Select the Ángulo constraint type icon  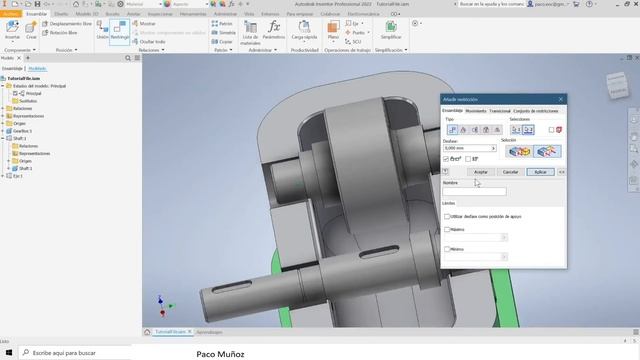click(463, 130)
